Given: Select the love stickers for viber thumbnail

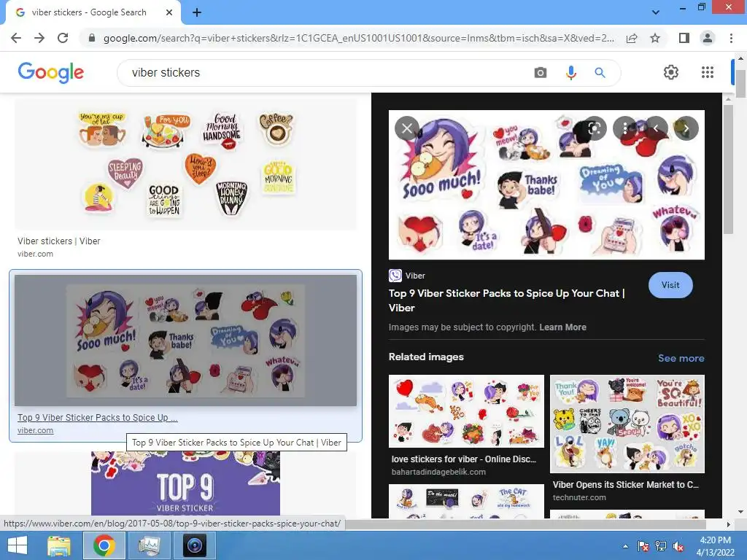Looking at the screenshot, I should [466, 411].
